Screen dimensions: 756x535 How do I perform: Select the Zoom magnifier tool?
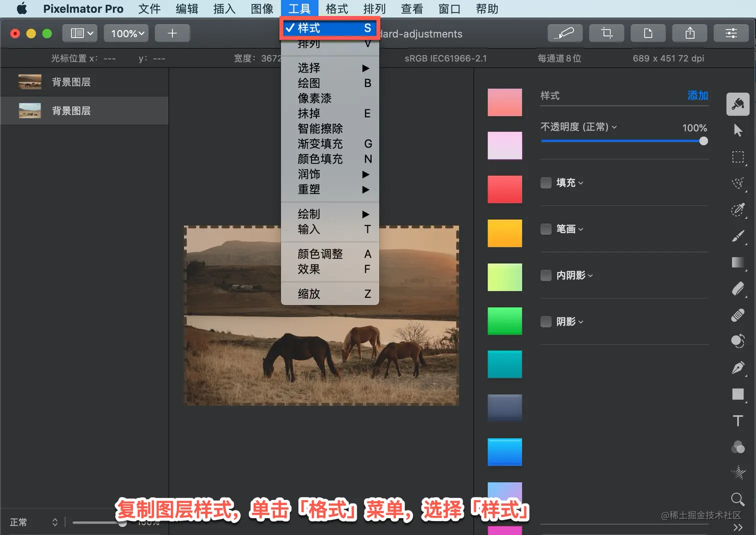click(x=737, y=499)
